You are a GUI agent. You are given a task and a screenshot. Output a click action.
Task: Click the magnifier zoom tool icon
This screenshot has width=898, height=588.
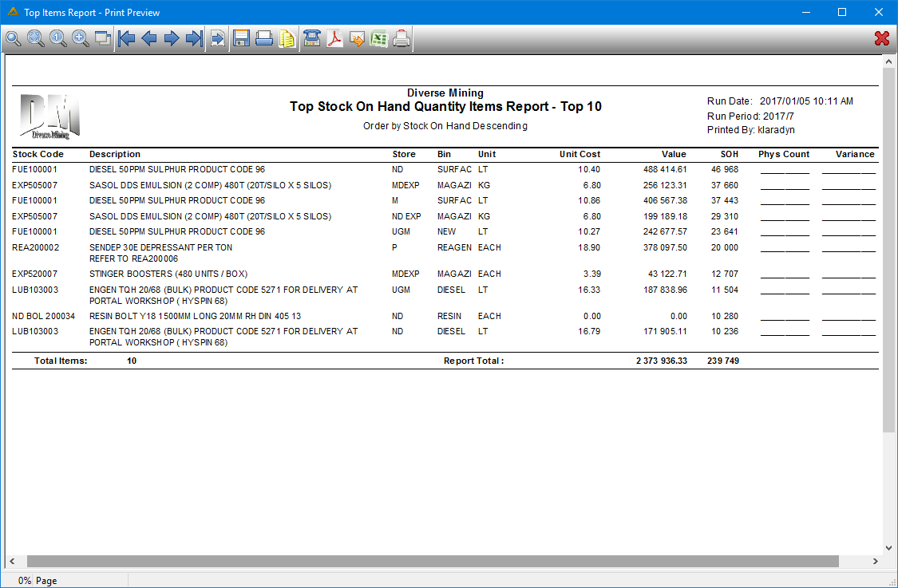click(x=14, y=39)
